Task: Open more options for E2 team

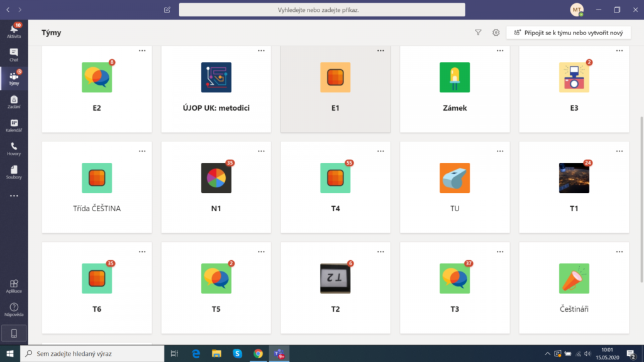Action: click(x=142, y=51)
